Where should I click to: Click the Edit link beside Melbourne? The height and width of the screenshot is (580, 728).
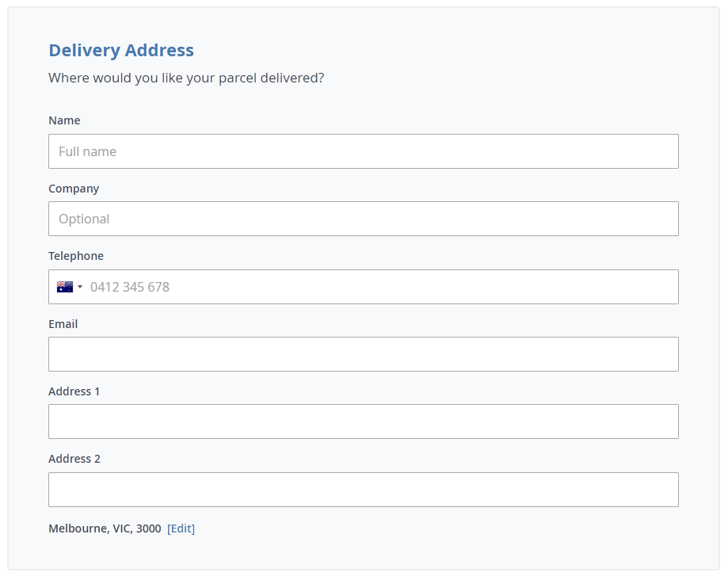point(181,528)
